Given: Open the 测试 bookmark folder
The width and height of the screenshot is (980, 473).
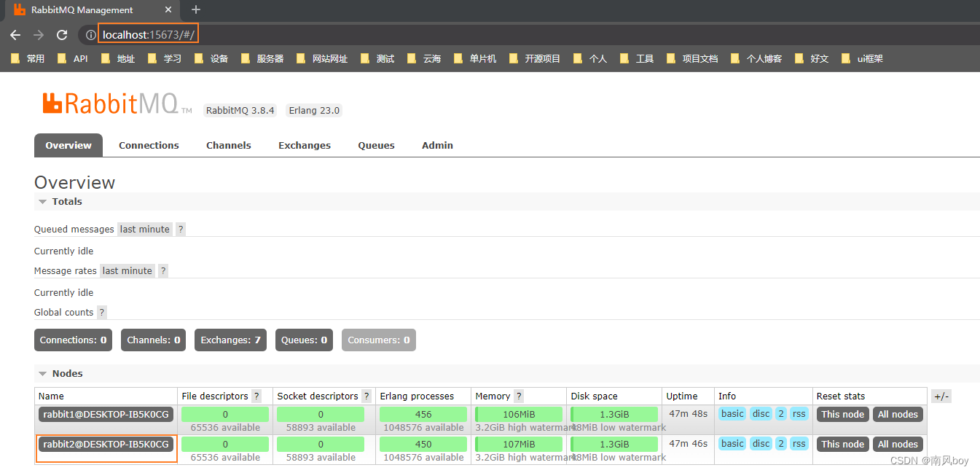Looking at the screenshot, I should pos(377,58).
